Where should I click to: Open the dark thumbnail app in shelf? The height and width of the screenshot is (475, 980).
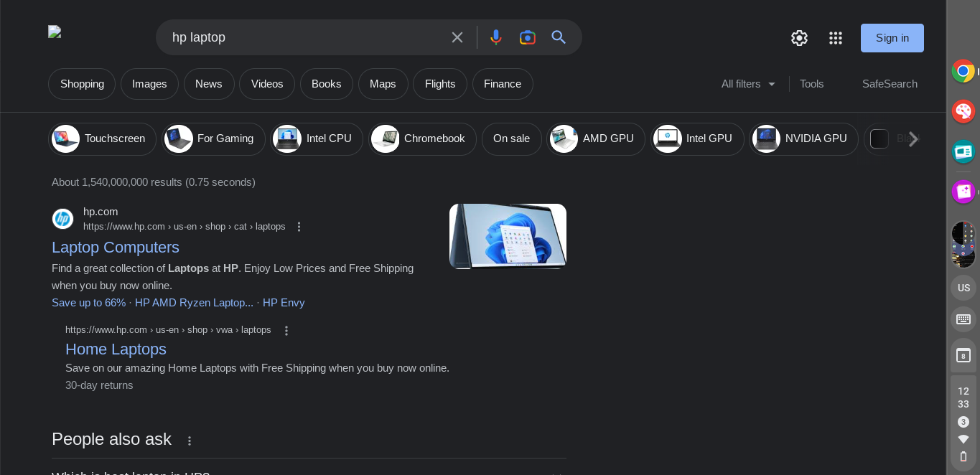[x=963, y=244]
